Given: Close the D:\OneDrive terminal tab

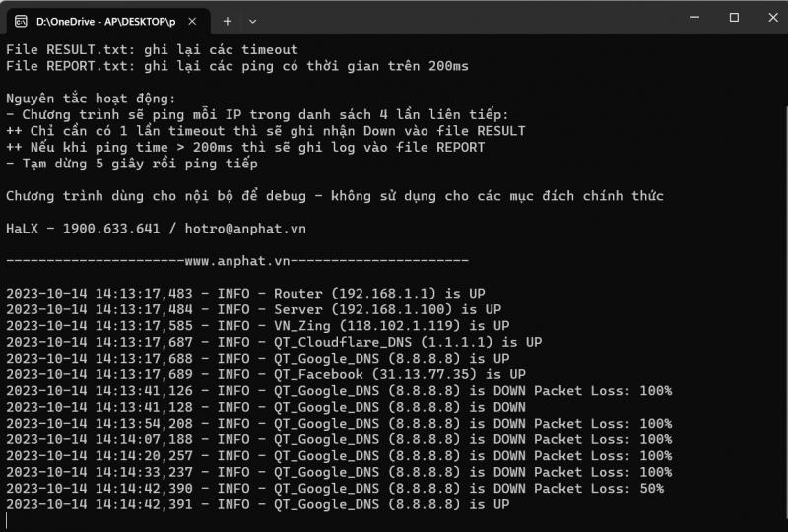Looking at the screenshot, I should coord(192,21).
